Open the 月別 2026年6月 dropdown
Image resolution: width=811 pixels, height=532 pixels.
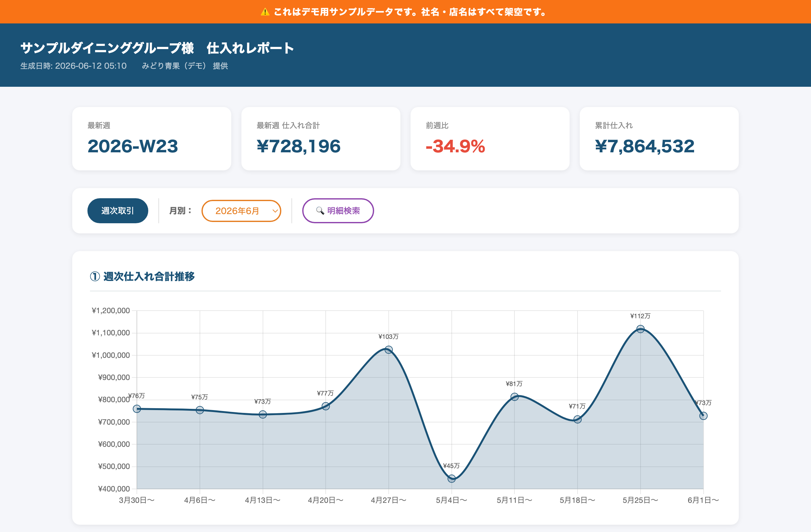241,211
